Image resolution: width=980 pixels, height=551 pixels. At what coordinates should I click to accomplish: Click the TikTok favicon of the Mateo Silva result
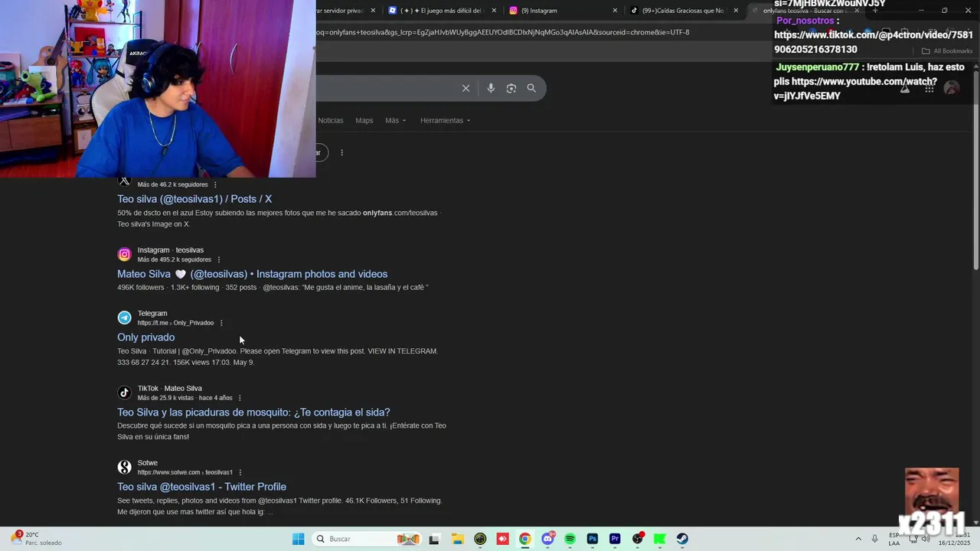tap(124, 393)
